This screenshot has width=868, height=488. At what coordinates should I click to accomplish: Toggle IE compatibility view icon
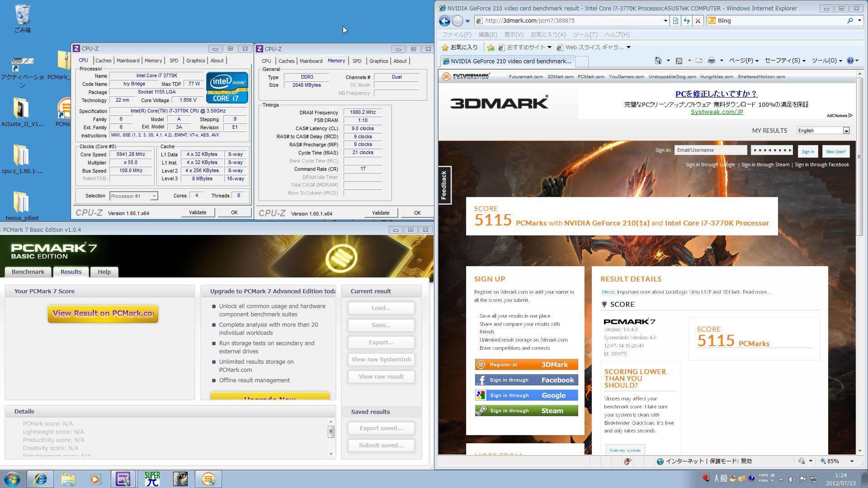675,21
